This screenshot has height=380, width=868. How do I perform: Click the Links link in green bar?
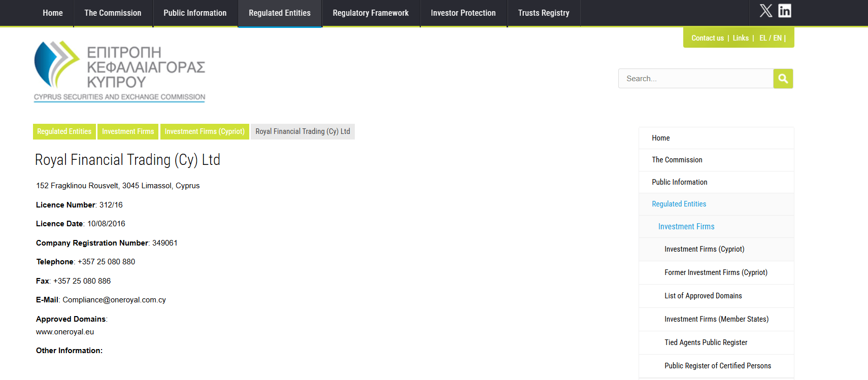point(741,38)
